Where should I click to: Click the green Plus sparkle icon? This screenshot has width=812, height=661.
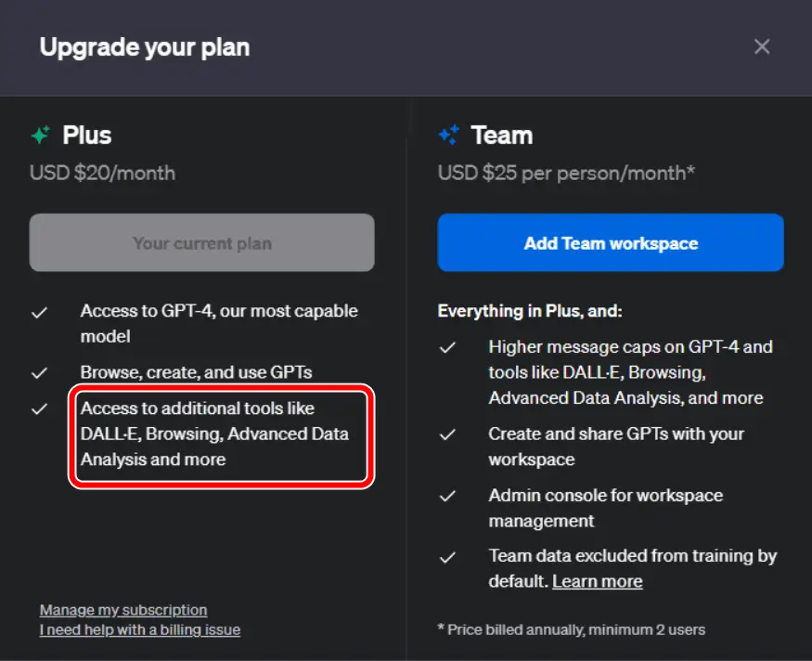[x=40, y=136]
